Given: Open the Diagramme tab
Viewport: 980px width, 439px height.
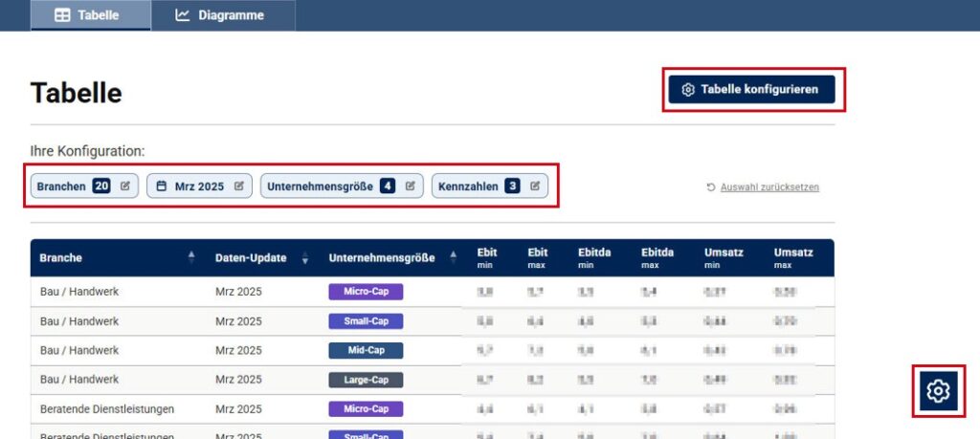Looking at the screenshot, I should pos(223,15).
